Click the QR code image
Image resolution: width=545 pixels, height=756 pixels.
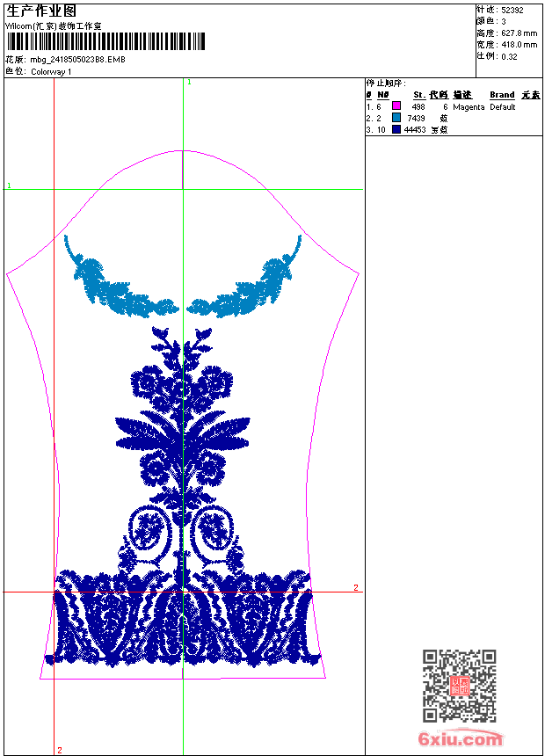coord(459,685)
